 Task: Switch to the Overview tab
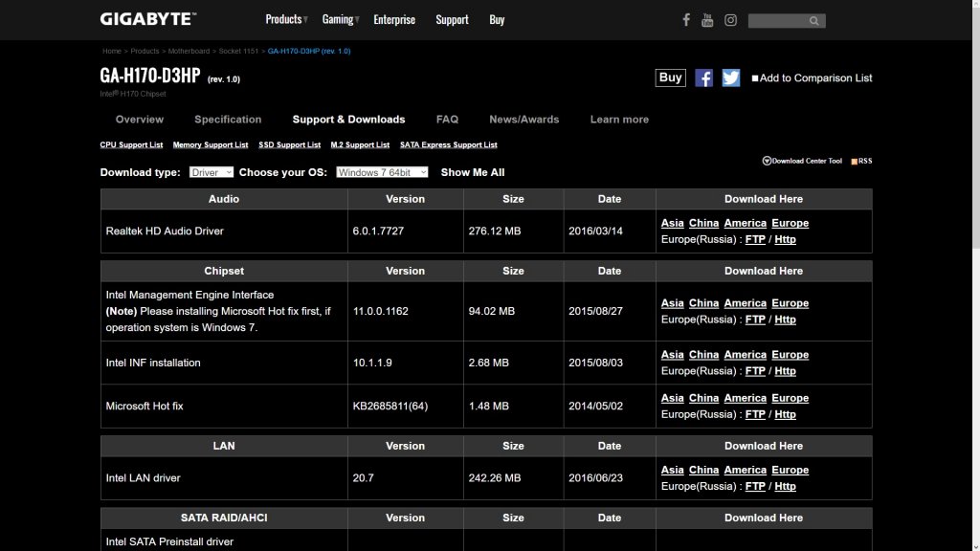140,120
